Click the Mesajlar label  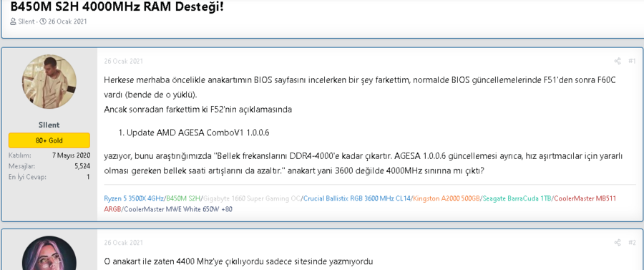21,166
